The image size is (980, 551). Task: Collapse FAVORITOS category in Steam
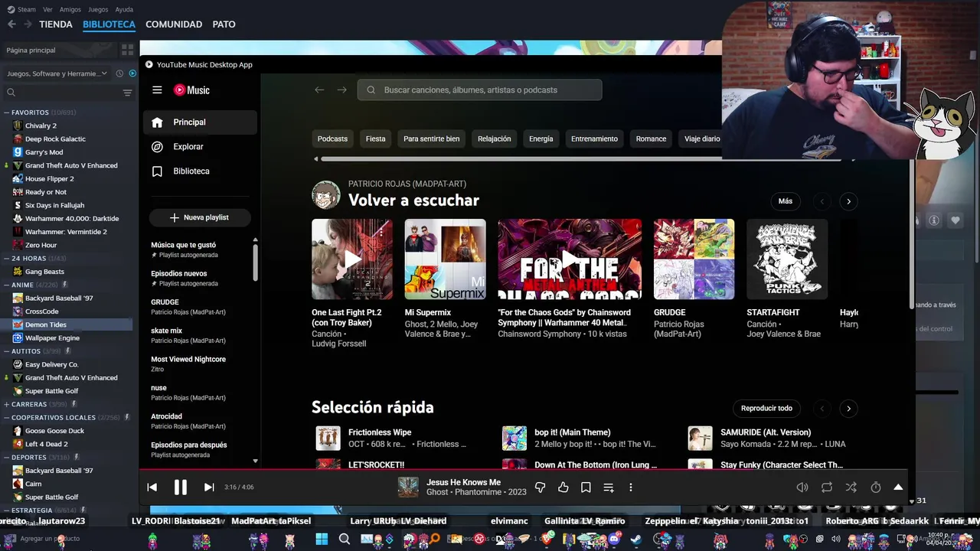pyautogui.click(x=7, y=112)
